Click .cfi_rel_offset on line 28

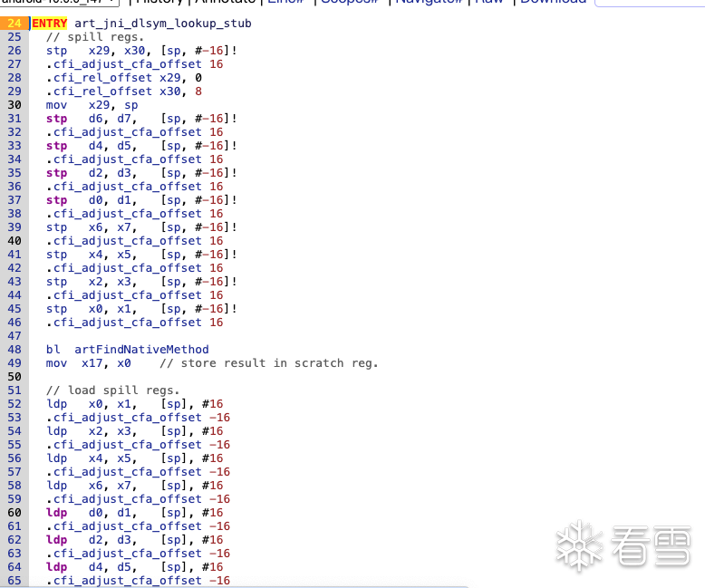tap(99, 78)
